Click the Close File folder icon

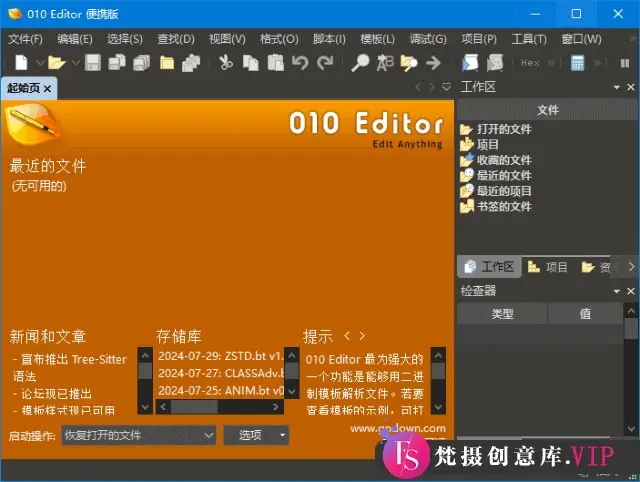click(x=167, y=63)
